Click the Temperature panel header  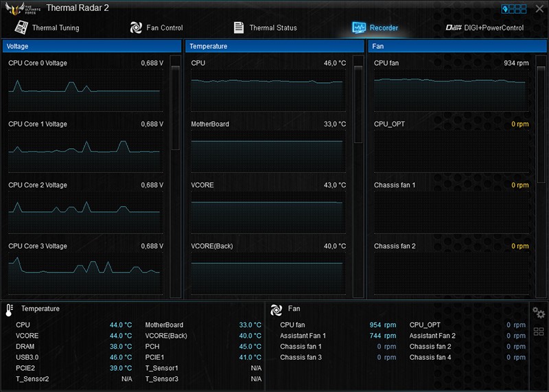coord(274,46)
